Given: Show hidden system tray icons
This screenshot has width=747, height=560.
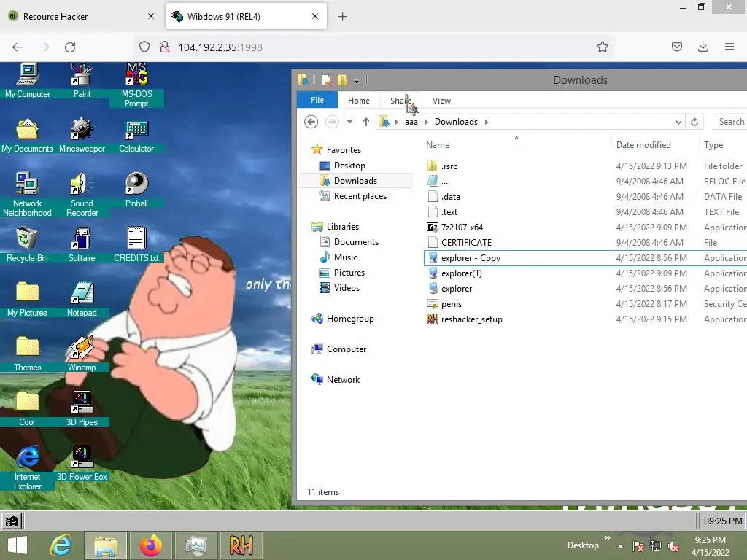Looking at the screenshot, I should coord(620,546).
